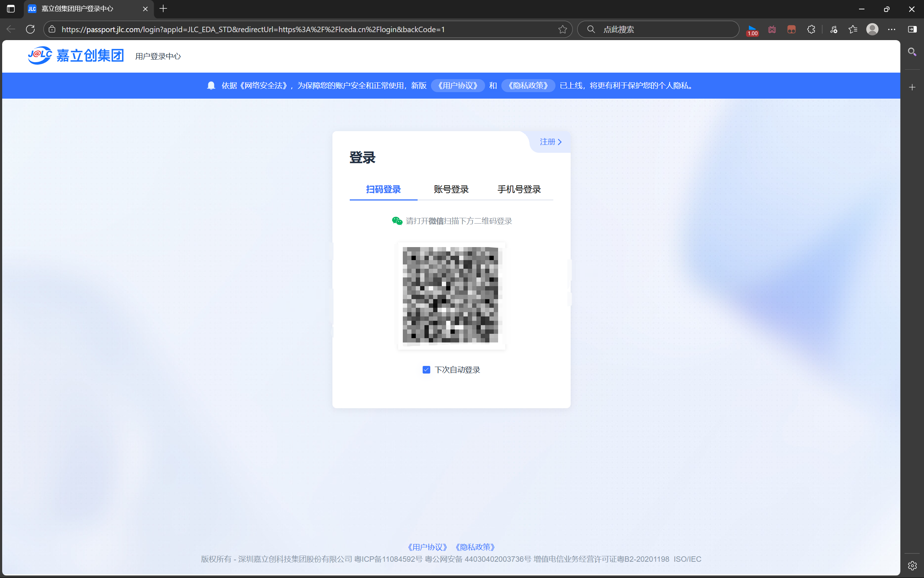Open sidebar search magnifier
Screen dimensions: 924x578
click(x=912, y=52)
